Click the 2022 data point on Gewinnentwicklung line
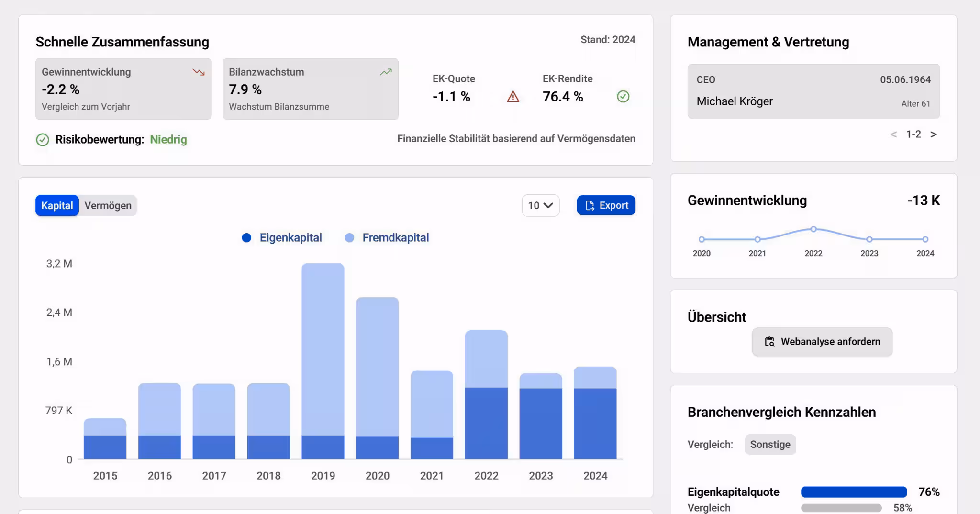Screen dimensions: 980x514 [813, 229]
